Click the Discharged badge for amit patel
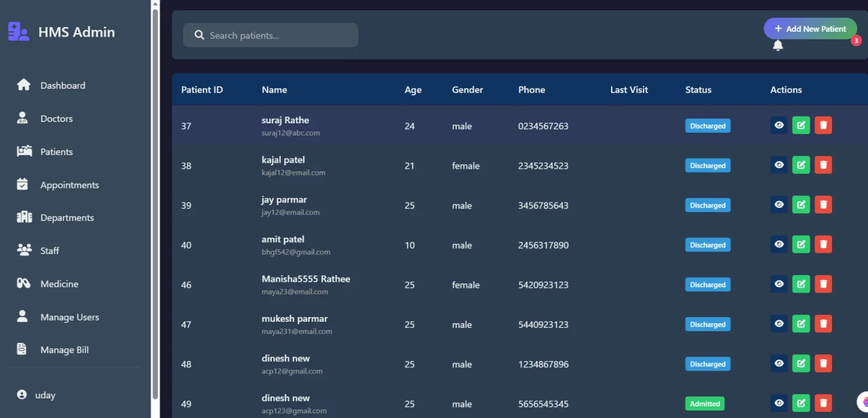 tap(708, 245)
